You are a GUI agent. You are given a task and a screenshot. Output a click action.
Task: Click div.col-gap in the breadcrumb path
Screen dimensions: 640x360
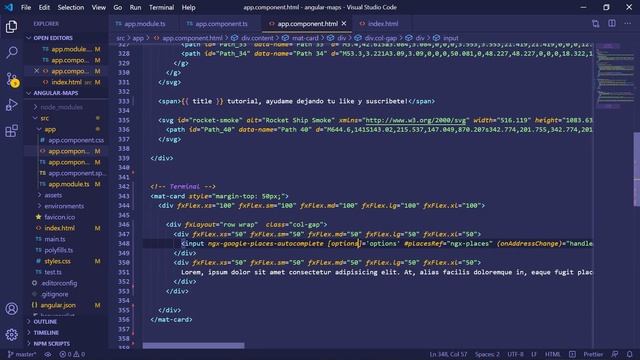tap(380, 38)
